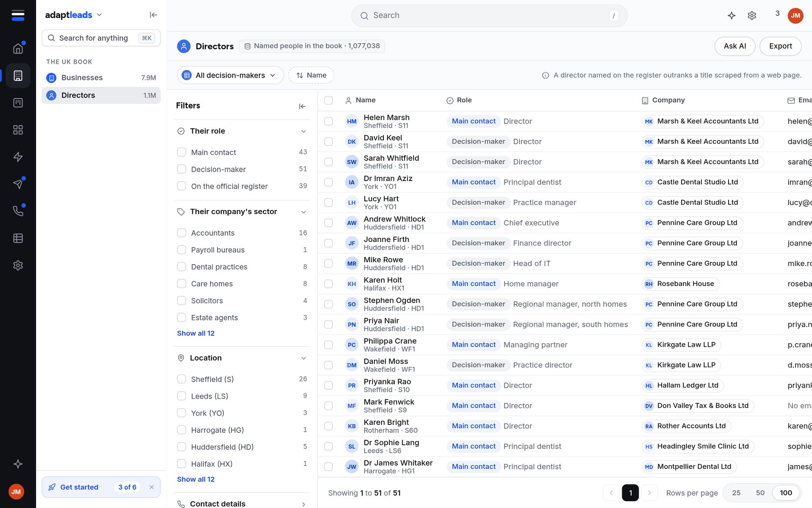812x508 pixels.
Task: Tick the Dental practices checkbox
Action: [x=181, y=266]
